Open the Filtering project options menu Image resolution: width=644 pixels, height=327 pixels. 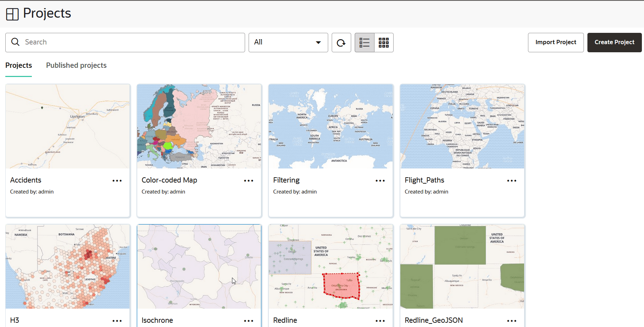tap(380, 180)
